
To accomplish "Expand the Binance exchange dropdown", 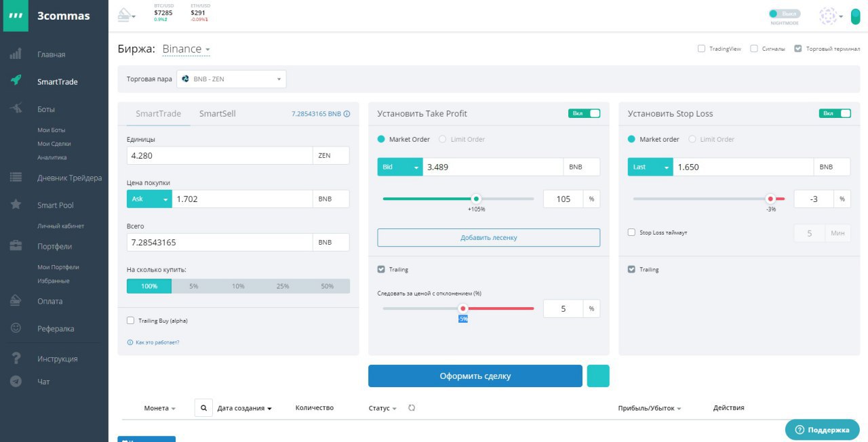I will click(x=186, y=49).
